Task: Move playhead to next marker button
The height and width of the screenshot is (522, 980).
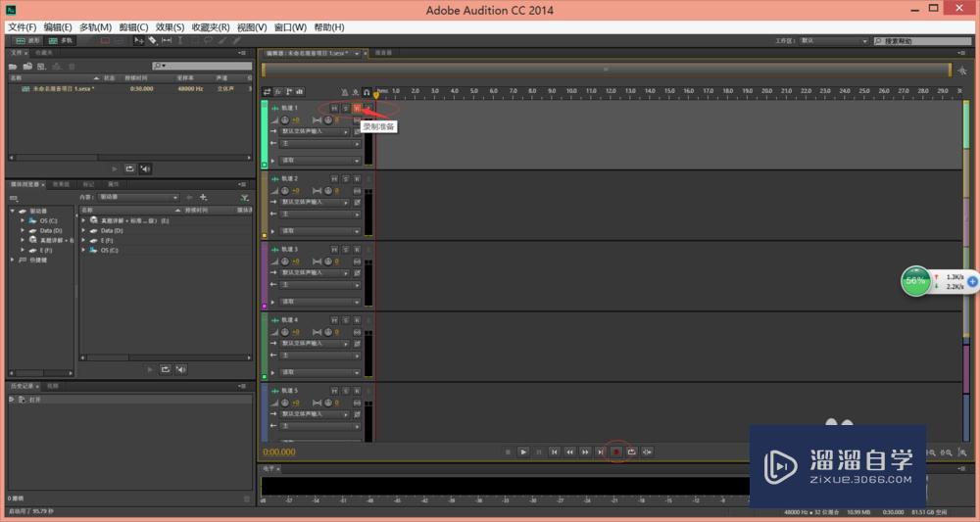Action: pos(600,451)
